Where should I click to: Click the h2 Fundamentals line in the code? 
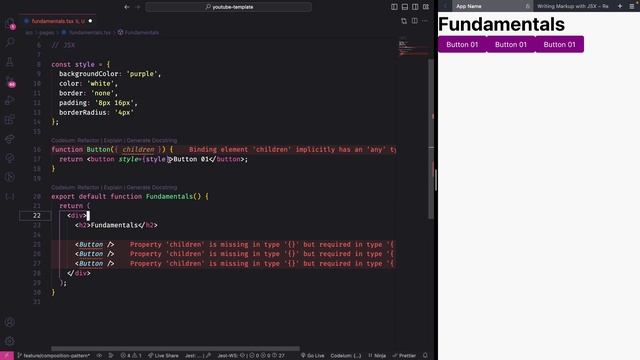[116, 225]
